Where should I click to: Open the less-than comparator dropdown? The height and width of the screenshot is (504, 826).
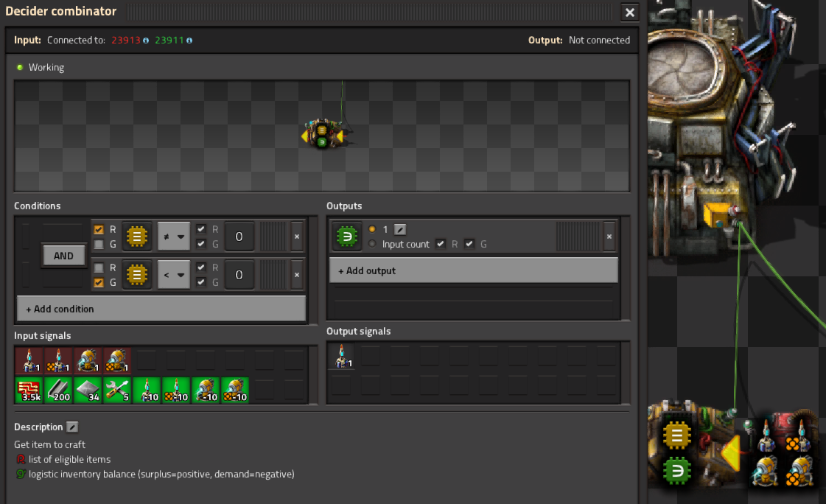(174, 275)
